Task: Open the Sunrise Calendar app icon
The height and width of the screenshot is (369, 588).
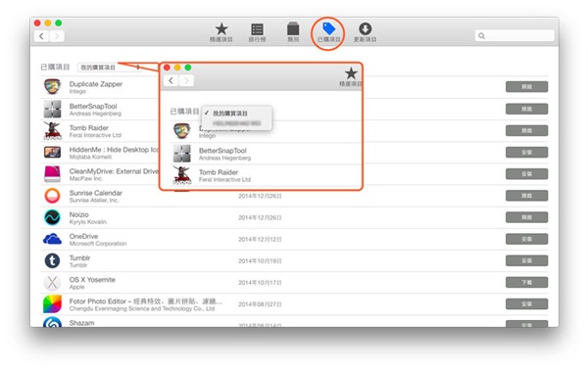Action: [x=52, y=196]
